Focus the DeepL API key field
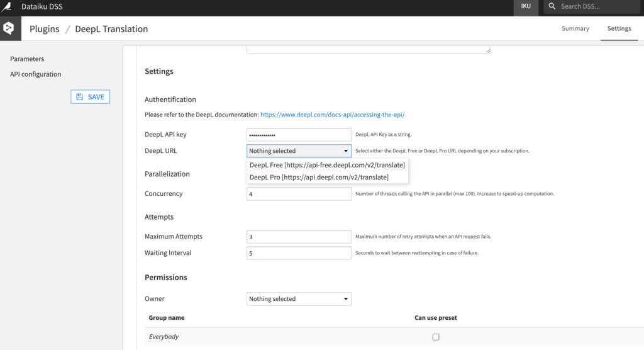This screenshot has width=644, height=350. (x=299, y=135)
